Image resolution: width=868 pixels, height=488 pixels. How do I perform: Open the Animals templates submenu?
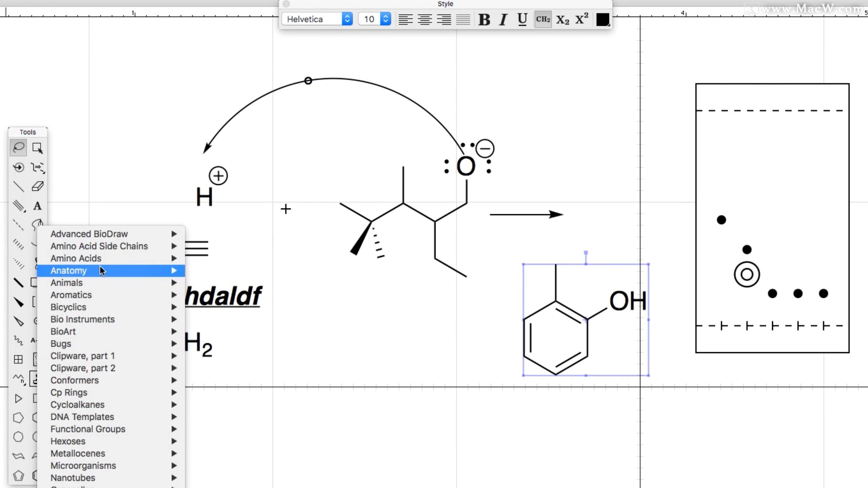pyautogui.click(x=111, y=283)
